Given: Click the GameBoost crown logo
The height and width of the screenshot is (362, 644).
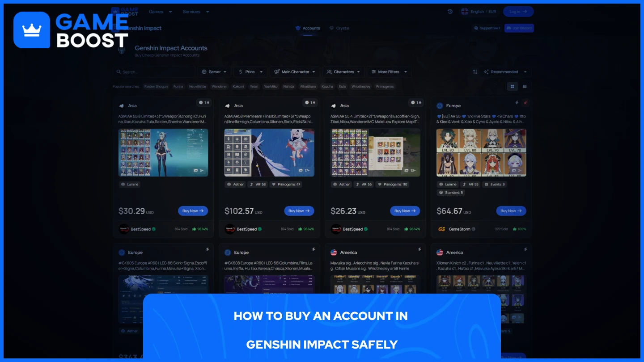Looking at the screenshot, I should point(32,29).
